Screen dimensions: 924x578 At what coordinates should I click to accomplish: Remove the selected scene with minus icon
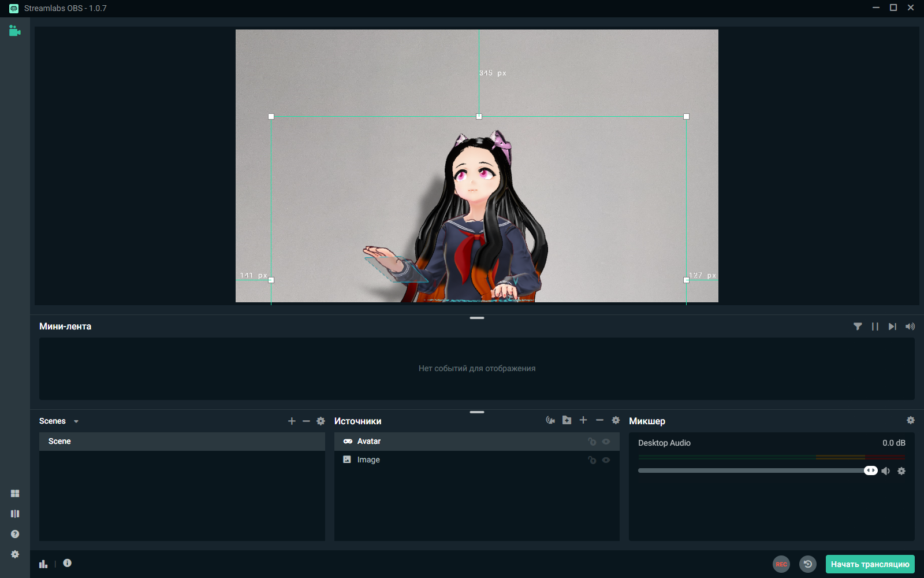click(x=306, y=421)
